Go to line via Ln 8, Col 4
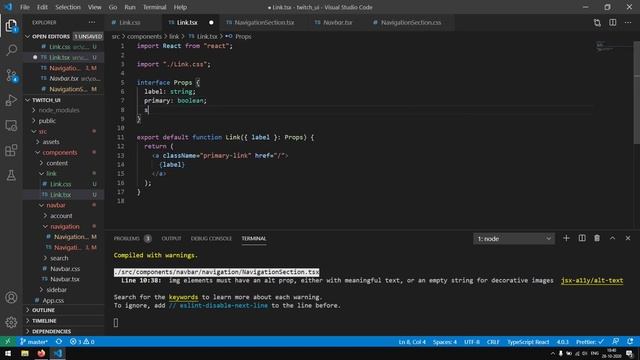 point(412,342)
